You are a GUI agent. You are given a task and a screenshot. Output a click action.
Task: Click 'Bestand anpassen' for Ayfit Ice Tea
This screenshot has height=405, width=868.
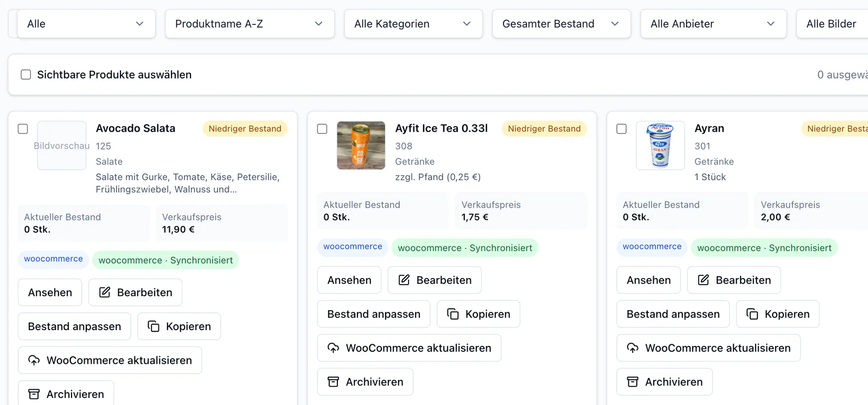pos(374,314)
